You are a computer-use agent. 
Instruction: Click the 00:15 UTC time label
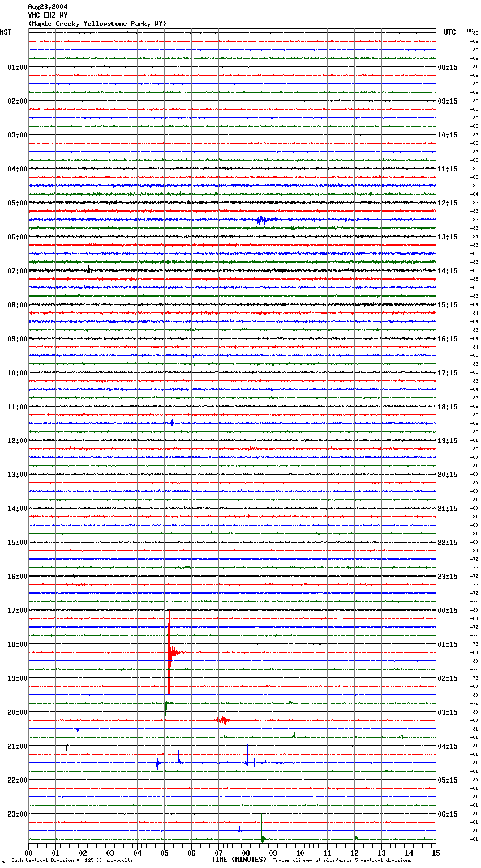(x=448, y=611)
